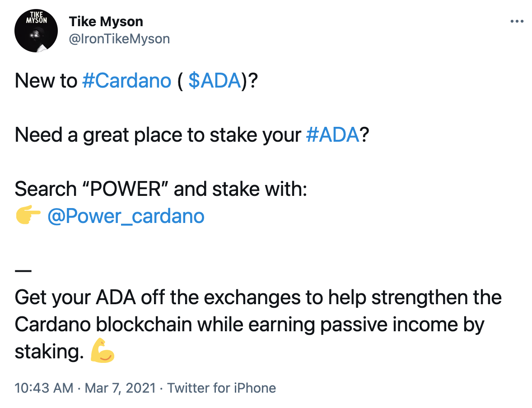Click the 10:43 AM timestamp
The width and height of the screenshot is (532, 408).
(x=44, y=388)
